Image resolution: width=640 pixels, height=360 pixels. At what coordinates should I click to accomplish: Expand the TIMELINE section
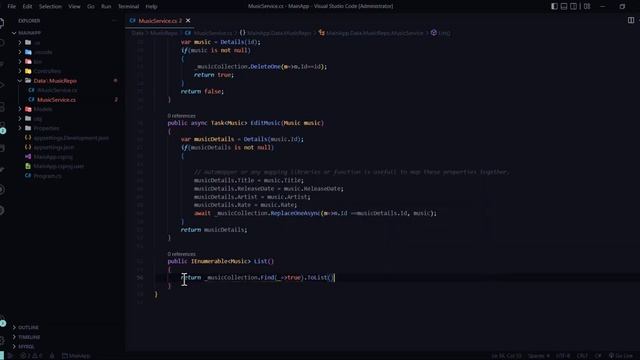click(x=61, y=337)
